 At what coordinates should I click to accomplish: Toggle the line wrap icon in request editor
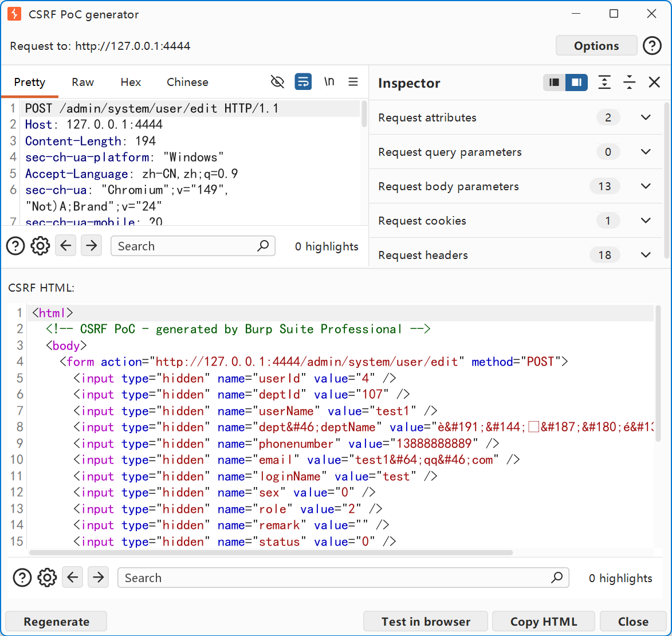303,81
